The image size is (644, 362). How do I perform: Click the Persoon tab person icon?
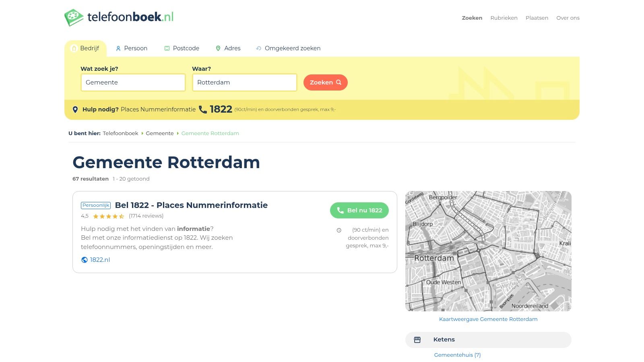118,48
